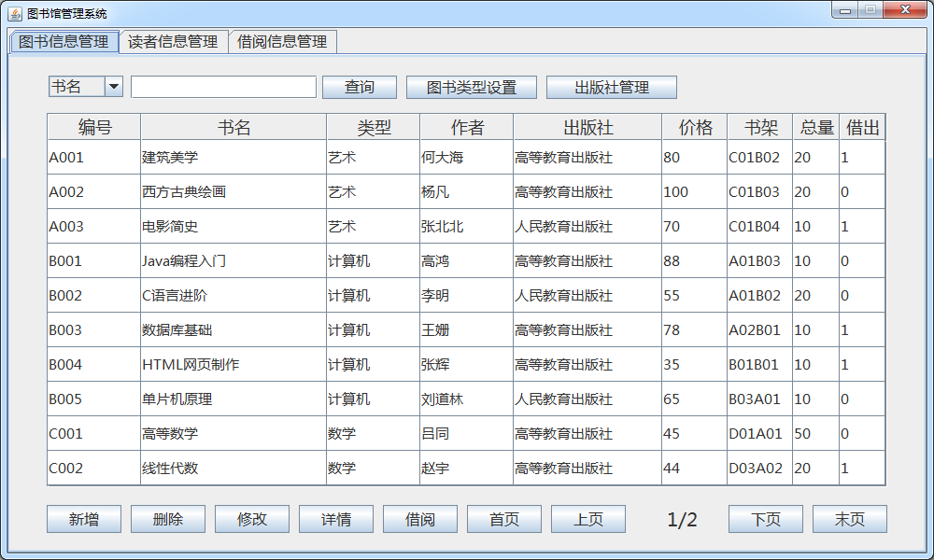Click the 价格 column header
The width and height of the screenshot is (934, 560).
click(x=695, y=127)
